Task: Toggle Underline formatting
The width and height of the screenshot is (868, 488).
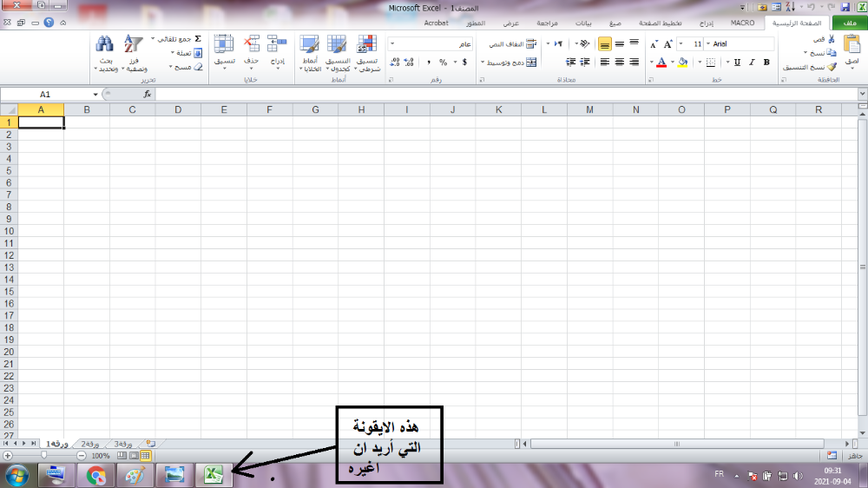Action: 737,63
